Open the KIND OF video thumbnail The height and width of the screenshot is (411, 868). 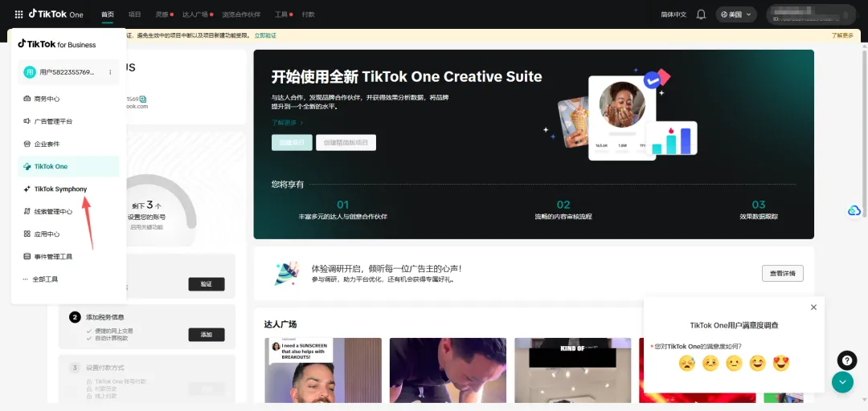573,370
